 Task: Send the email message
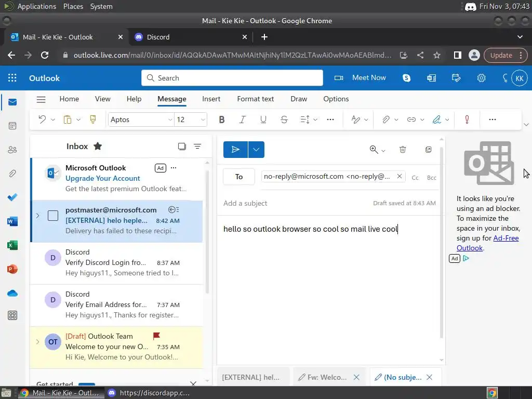pyautogui.click(x=235, y=150)
